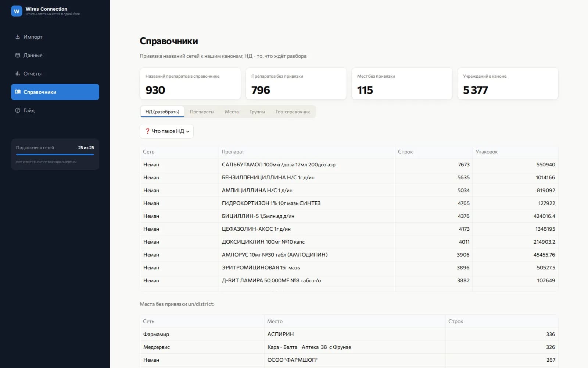Select the ЦЕФАЗОЛИН-АКОС 1г д/ин row

point(349,229)
